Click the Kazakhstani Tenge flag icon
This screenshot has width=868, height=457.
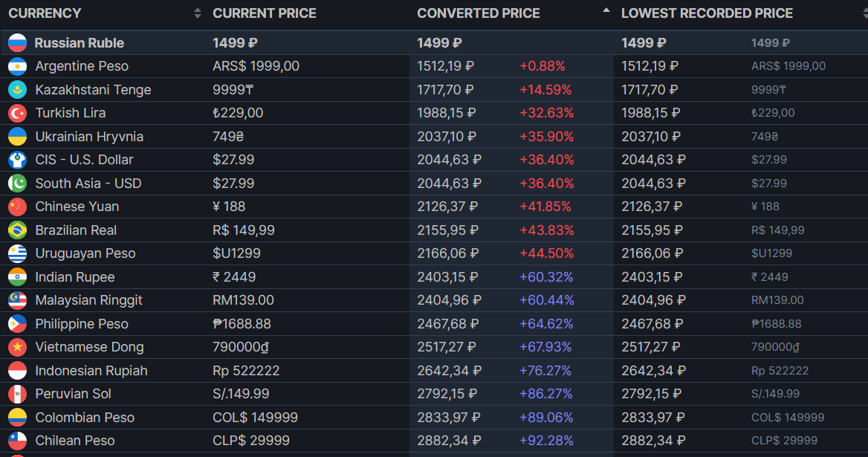pyautogui.click(x=17, y=90)
